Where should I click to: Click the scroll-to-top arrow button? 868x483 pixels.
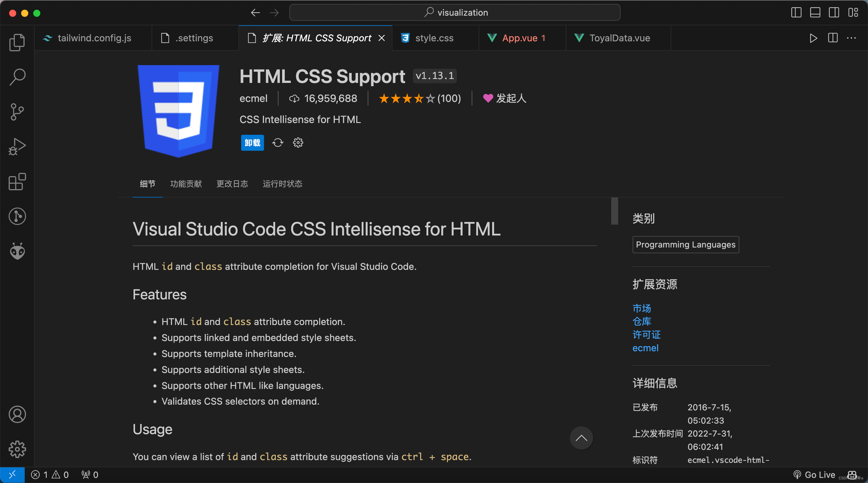click(x=581, y=438)
